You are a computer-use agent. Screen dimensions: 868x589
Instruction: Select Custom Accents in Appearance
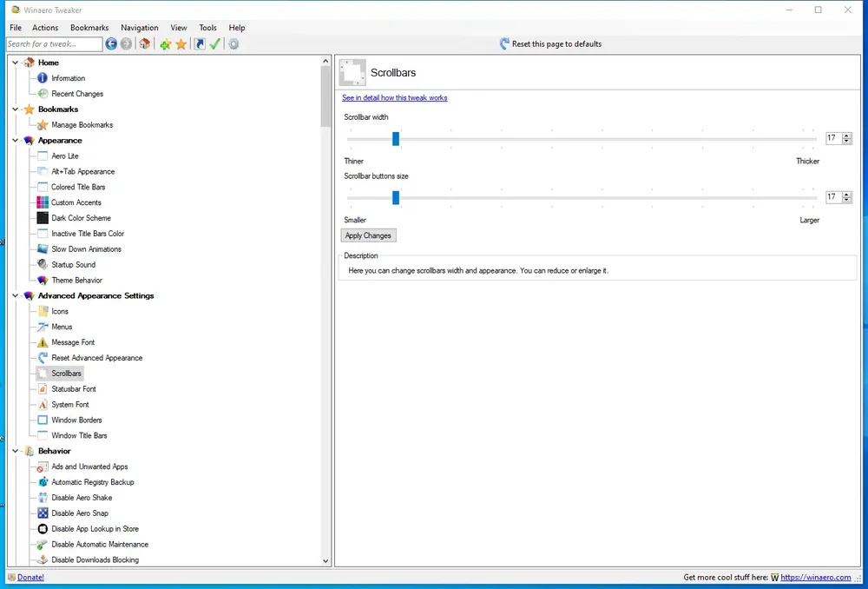76,202
